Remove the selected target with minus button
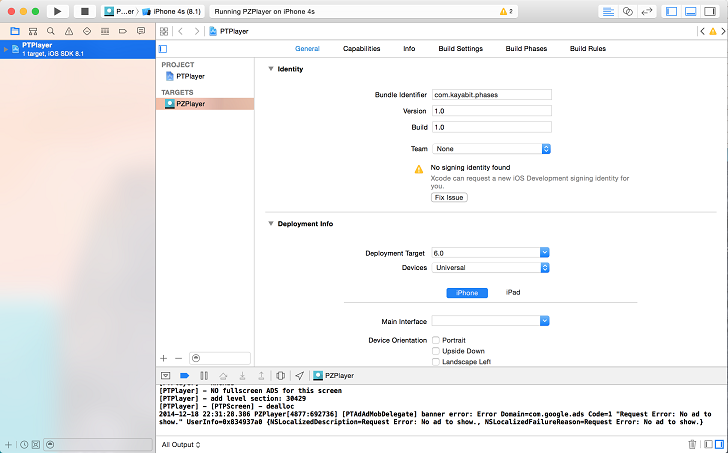This screenshot has height=453, width=728. (x=178, y=358)
